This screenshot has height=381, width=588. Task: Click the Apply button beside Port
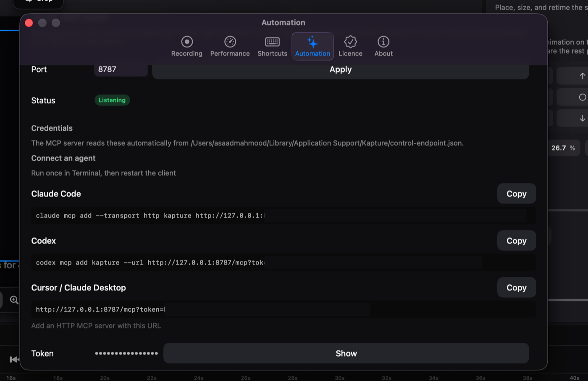click(341, 70)
